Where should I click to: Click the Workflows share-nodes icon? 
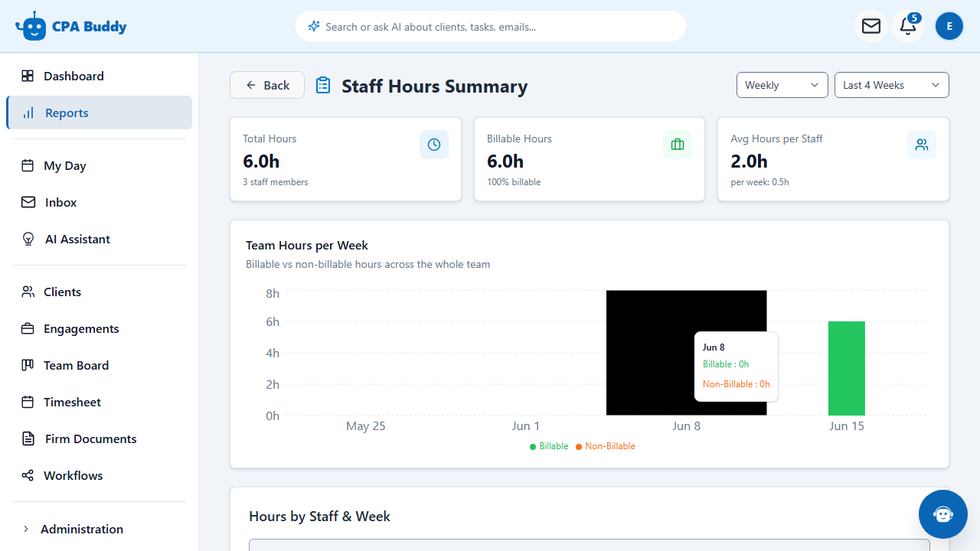click(28, 475)
